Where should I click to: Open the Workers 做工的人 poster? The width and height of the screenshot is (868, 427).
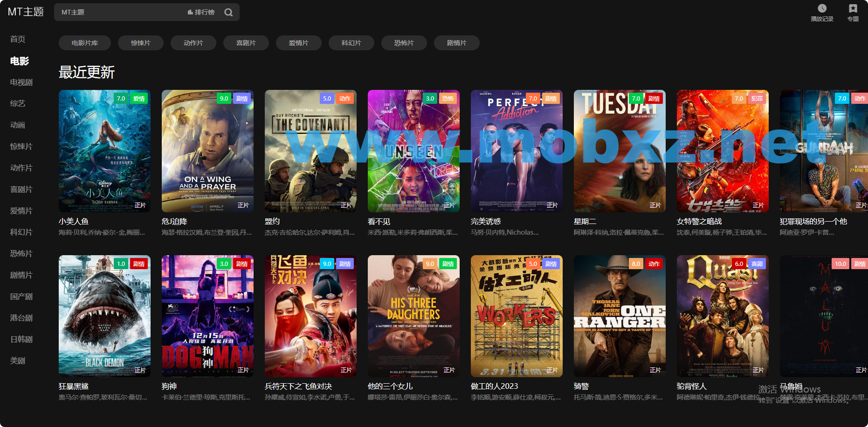tap(517, 316)
